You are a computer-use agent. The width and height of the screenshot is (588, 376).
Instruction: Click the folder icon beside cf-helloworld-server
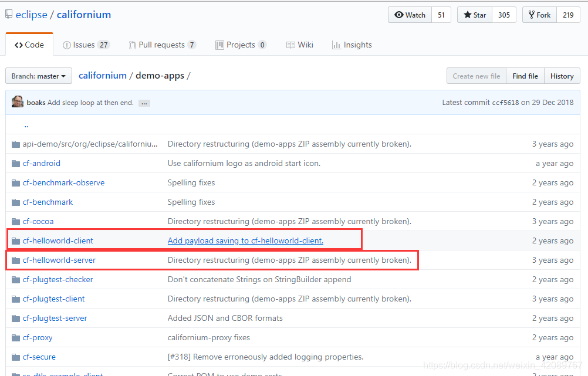pos(16,260)
